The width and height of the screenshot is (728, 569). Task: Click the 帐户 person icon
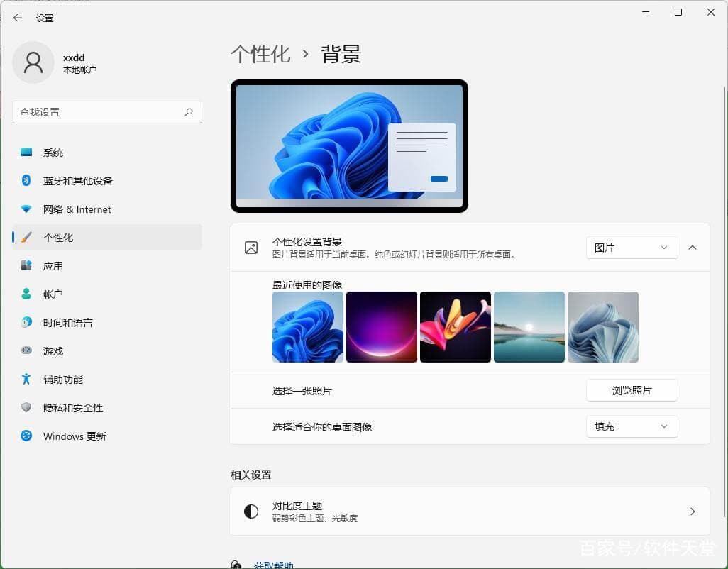(x=26, y=294)
